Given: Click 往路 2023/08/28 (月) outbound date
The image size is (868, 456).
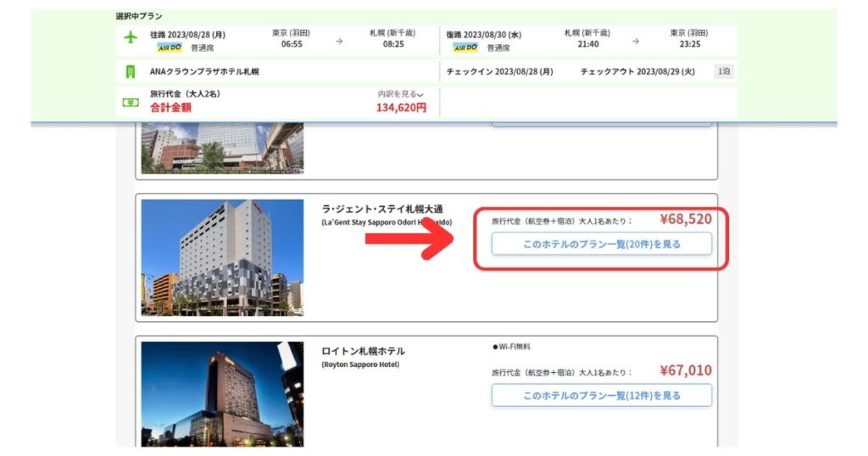Looking at the screenshot, I should click(187, 34).
